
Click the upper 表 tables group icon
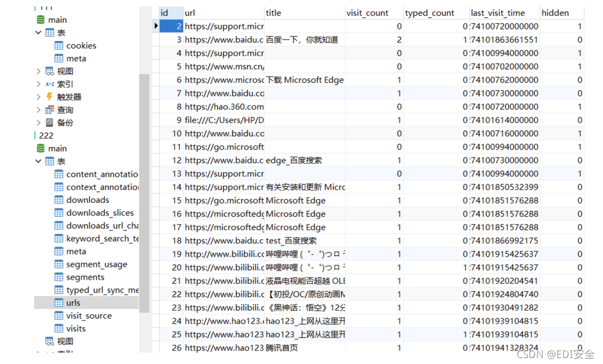click(50, 32)
